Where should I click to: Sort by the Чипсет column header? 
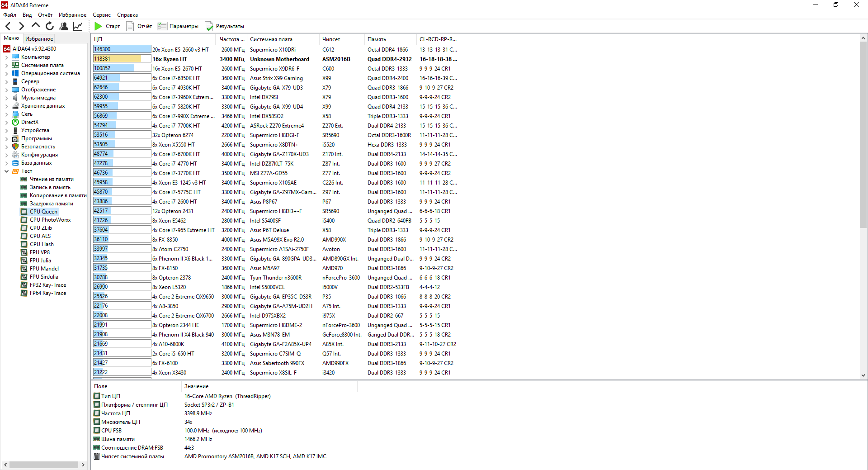342,39
